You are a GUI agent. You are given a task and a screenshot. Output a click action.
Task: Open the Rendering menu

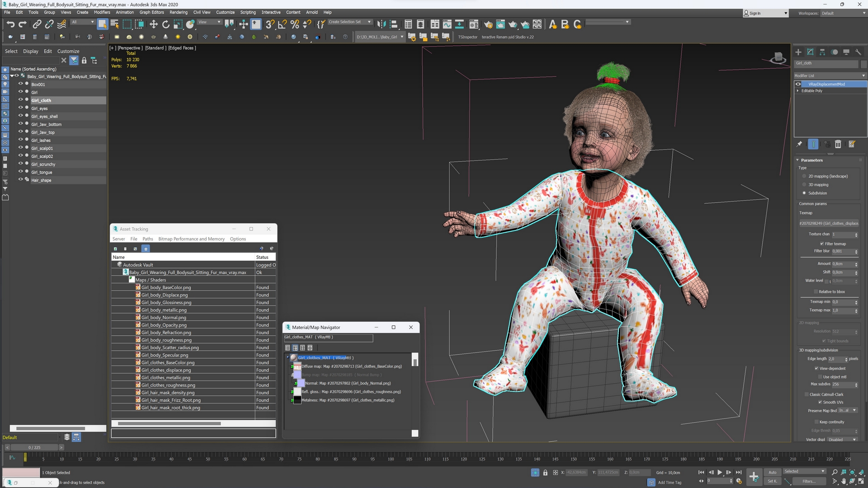click(x=178, y=13)
